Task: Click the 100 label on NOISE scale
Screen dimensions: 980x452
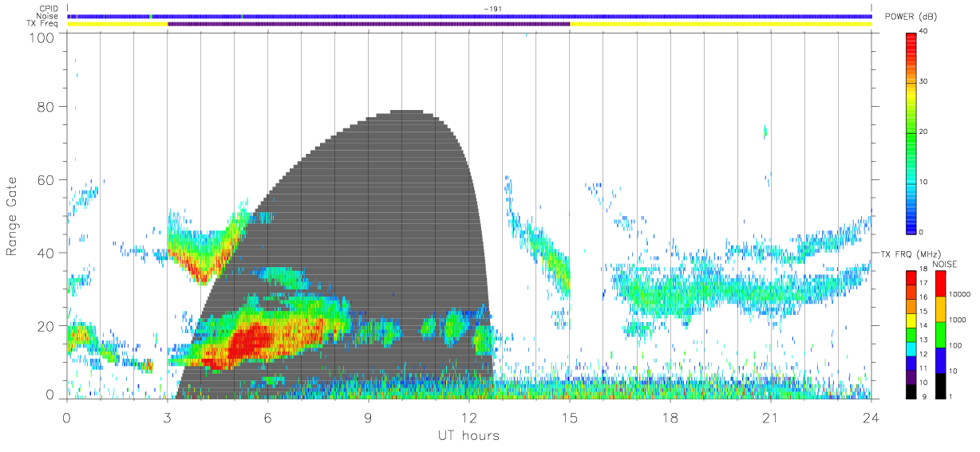Action: coord(955,345)
